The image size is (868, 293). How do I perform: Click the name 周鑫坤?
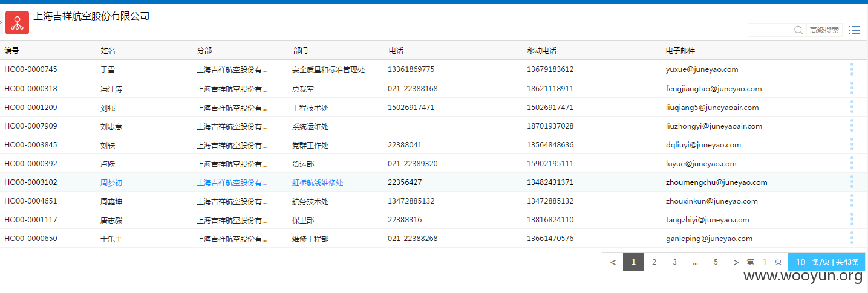point(111,201)
